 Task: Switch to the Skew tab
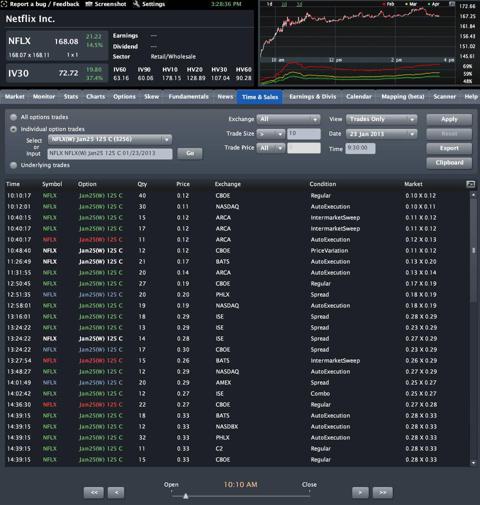(x=152, y=97)
